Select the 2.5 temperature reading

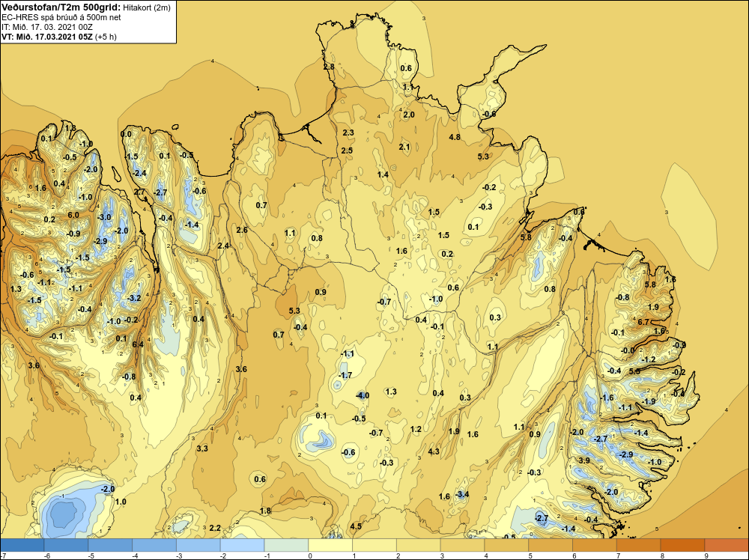(x=347, y=150)
